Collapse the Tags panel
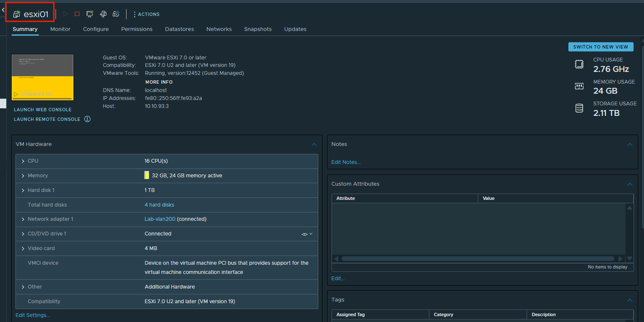The height and width of the screenshot is (322, 644). (630, 300)
